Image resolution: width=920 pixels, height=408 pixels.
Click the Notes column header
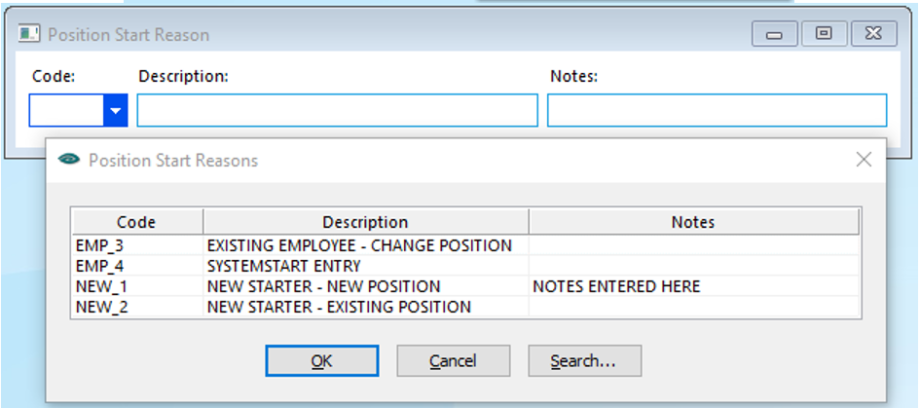pos(694,222)
